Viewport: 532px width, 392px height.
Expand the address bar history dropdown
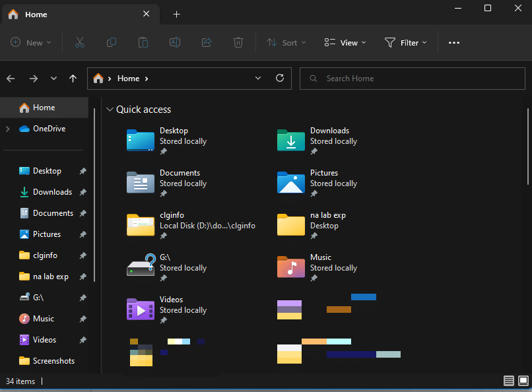[x=258, y=79]
